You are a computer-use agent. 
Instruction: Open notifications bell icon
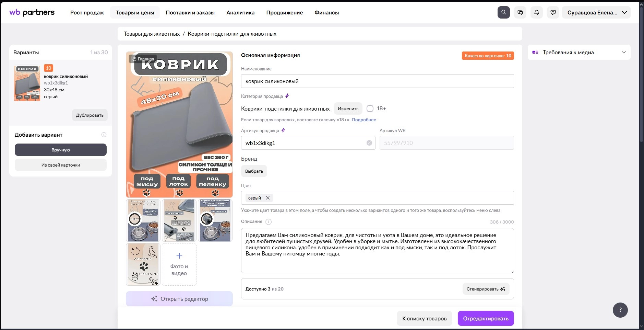536,12
